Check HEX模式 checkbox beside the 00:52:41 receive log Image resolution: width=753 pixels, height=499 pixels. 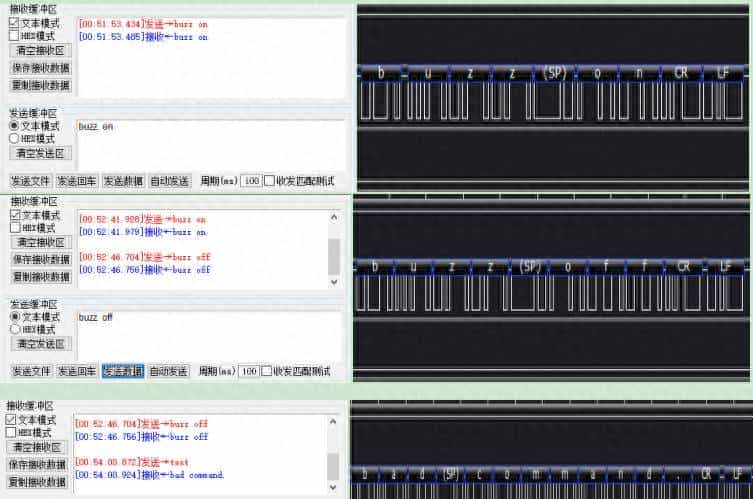click(x=15, y=228)
